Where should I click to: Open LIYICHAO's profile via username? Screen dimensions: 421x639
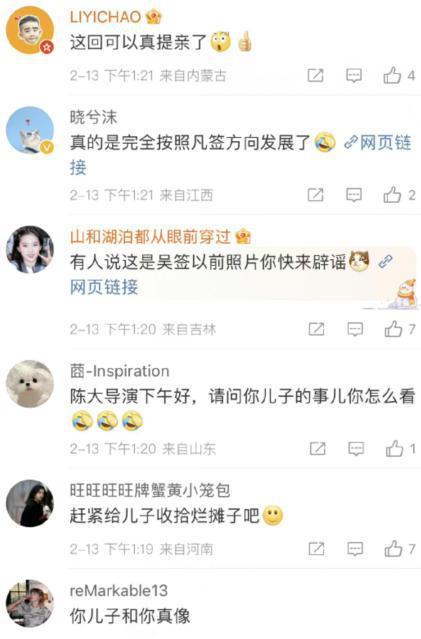coord(105,17)
